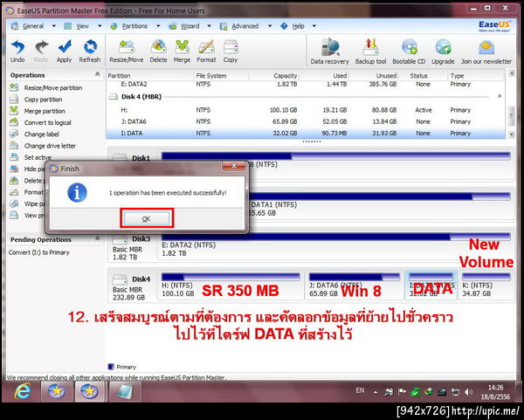Click the Delete partition toolbar icon

pyautogui.click(x=158, y=47)
